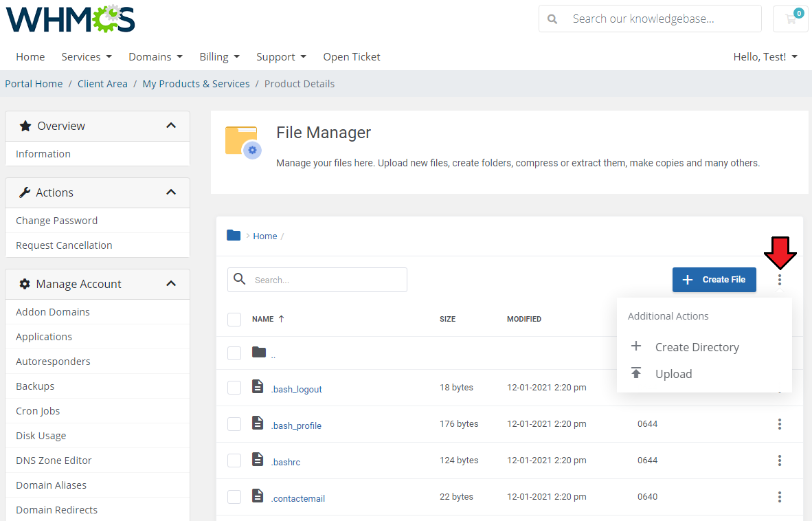Open the .bash_profile file link
This screenshot has height=521, width=812.
point(296,425)
